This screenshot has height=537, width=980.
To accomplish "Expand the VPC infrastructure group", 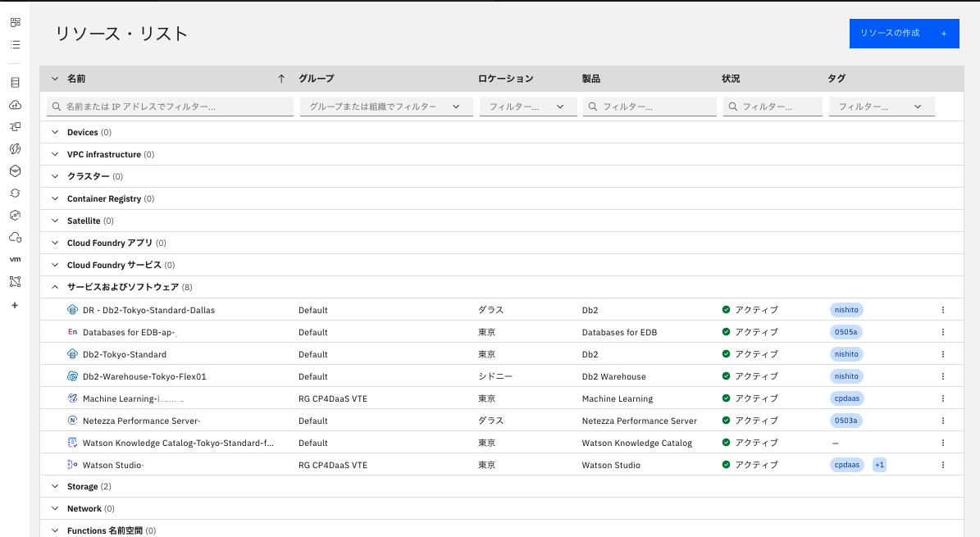I will coord(55,154).
